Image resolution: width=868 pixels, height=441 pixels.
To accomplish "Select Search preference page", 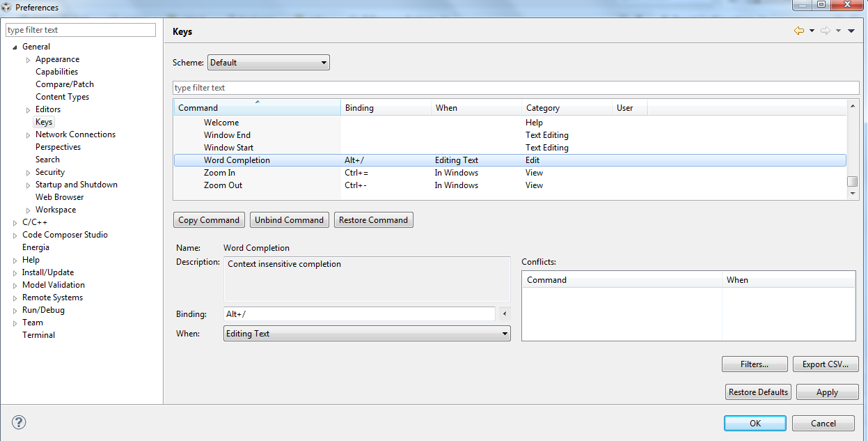I will [47, 160].
